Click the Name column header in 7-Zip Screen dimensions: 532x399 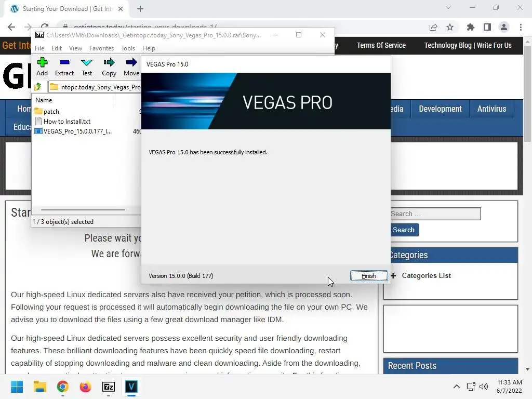[x=44, y=100]
